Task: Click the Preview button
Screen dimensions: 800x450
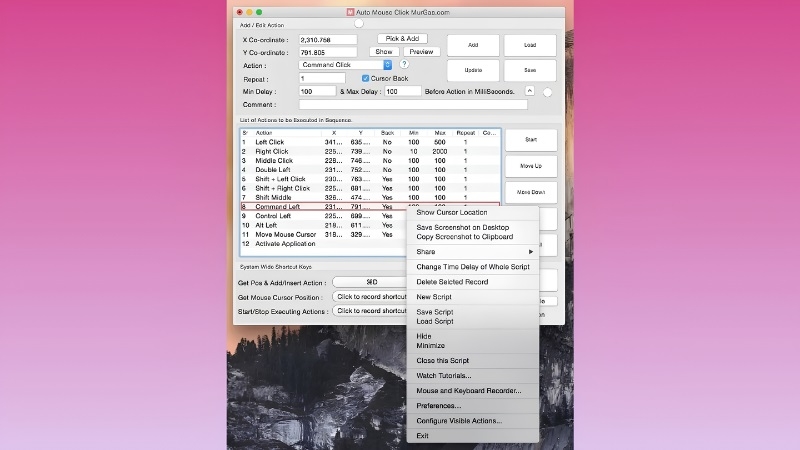Action: click(421, 52)
